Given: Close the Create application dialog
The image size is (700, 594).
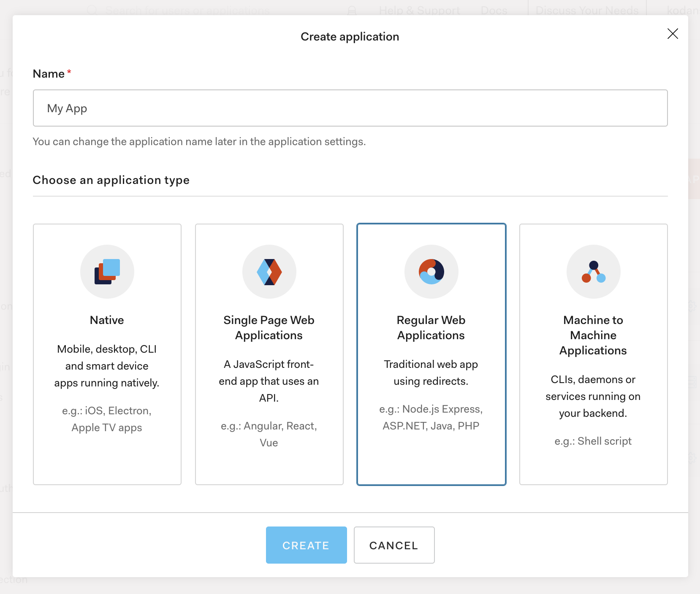Looking at the screenshot, I should tap(673, 34).
